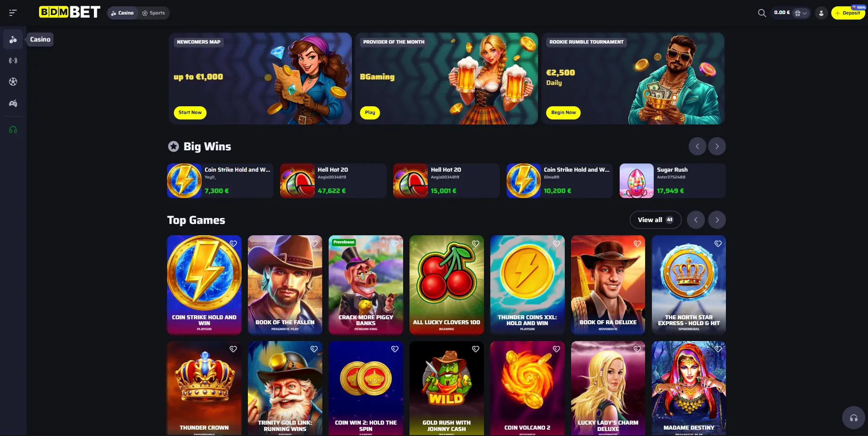The image size is (868, 436).
Task: Open the user profile icon
Action: click(821, 13)
